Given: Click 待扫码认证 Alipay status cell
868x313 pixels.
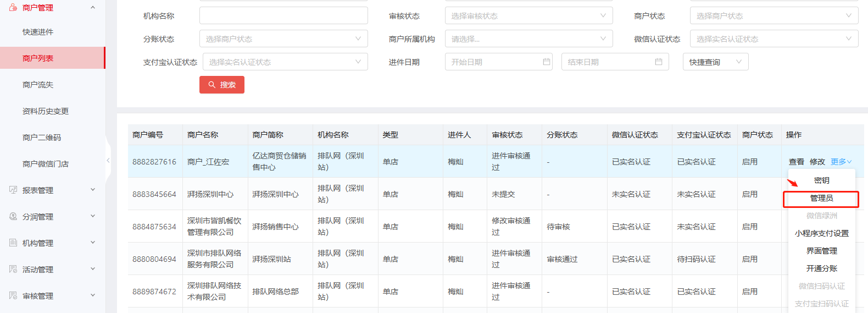Looking at the screenshot, I should tap(696, 259).
